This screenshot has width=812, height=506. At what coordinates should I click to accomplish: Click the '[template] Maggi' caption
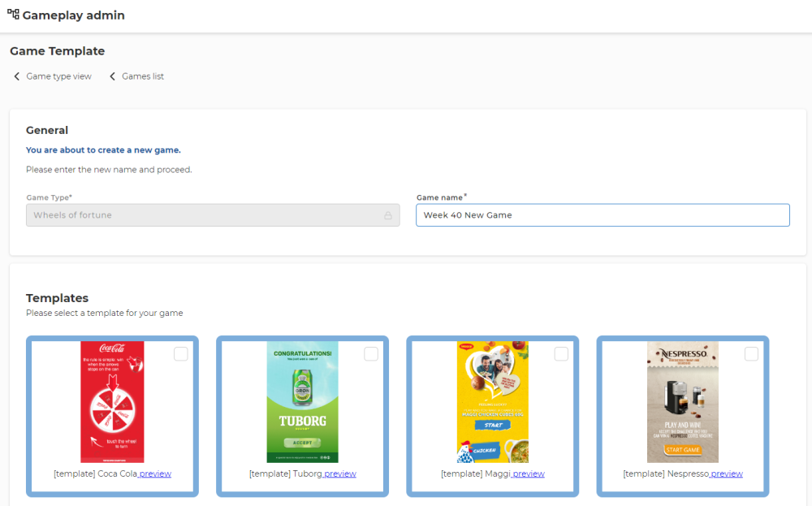pyautogui.click(x=475, y=474)
